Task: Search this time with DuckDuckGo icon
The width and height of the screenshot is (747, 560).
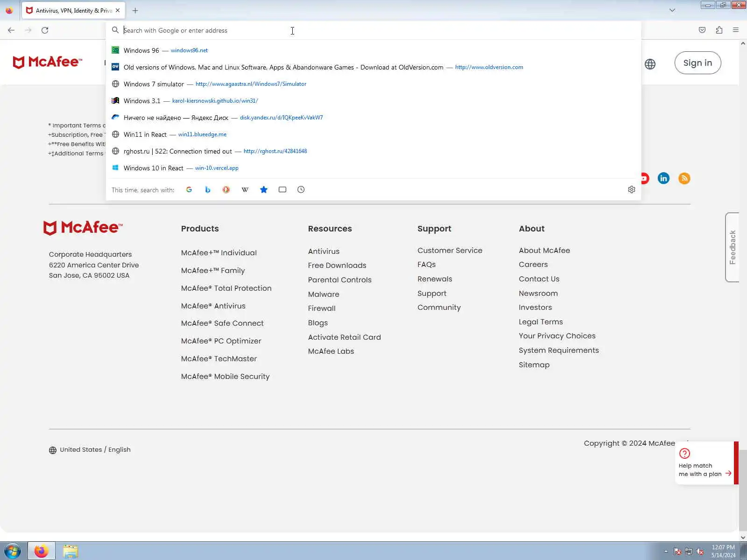Action: pyautogui.click(x=226, y=189)
